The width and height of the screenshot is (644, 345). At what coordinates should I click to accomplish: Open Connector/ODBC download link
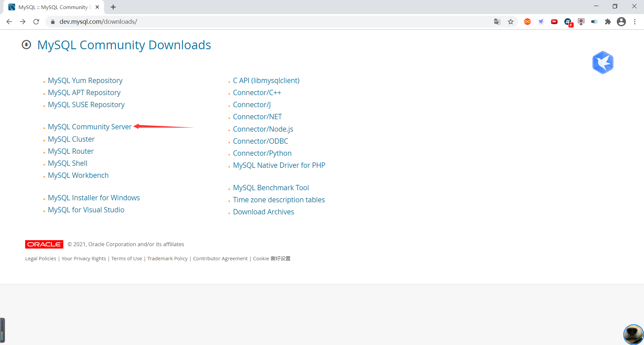(x=261, y=141)
